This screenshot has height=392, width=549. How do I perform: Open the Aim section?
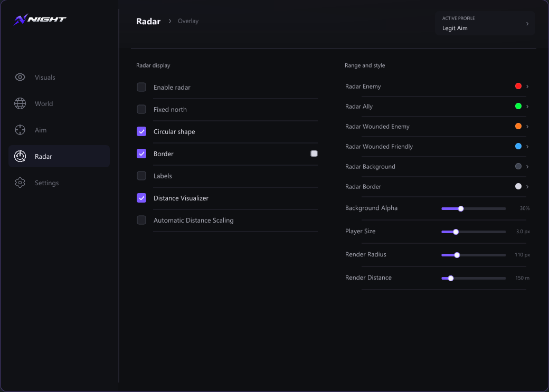coord(59,130)
